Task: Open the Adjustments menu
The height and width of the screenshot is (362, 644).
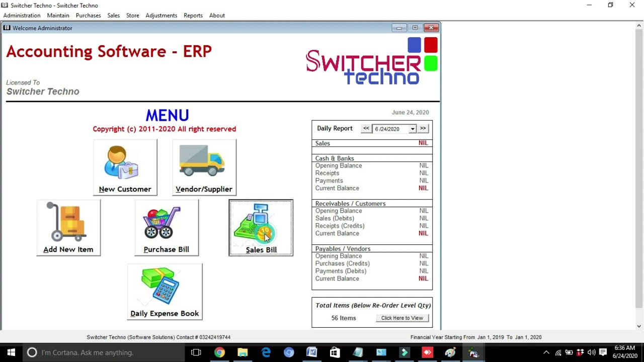Action: tap(162, 16)
